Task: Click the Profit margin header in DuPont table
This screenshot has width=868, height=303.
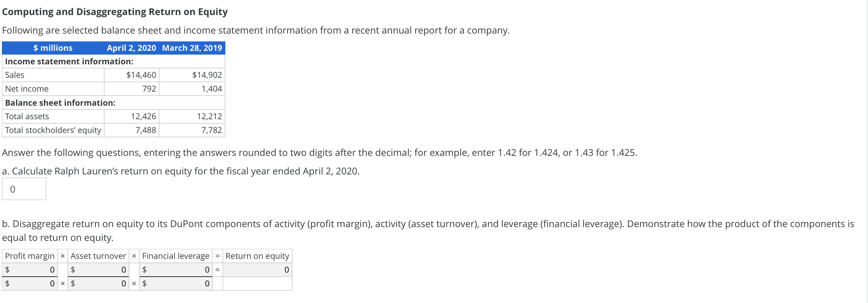Action: 29,256
